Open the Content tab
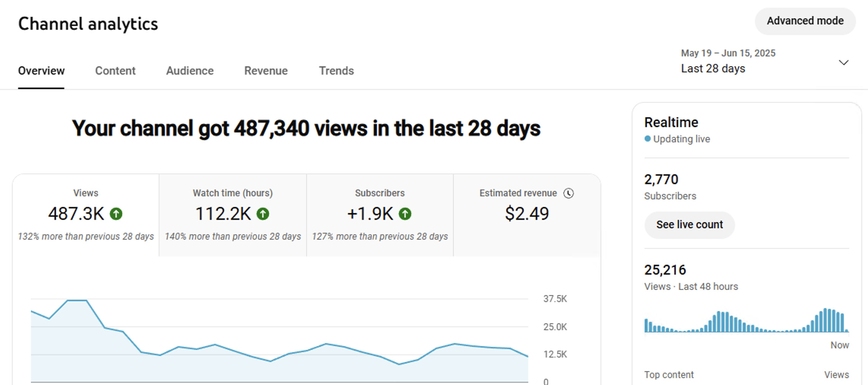The width and height of the screenshot is (868, 385). (x=115, y=71)
